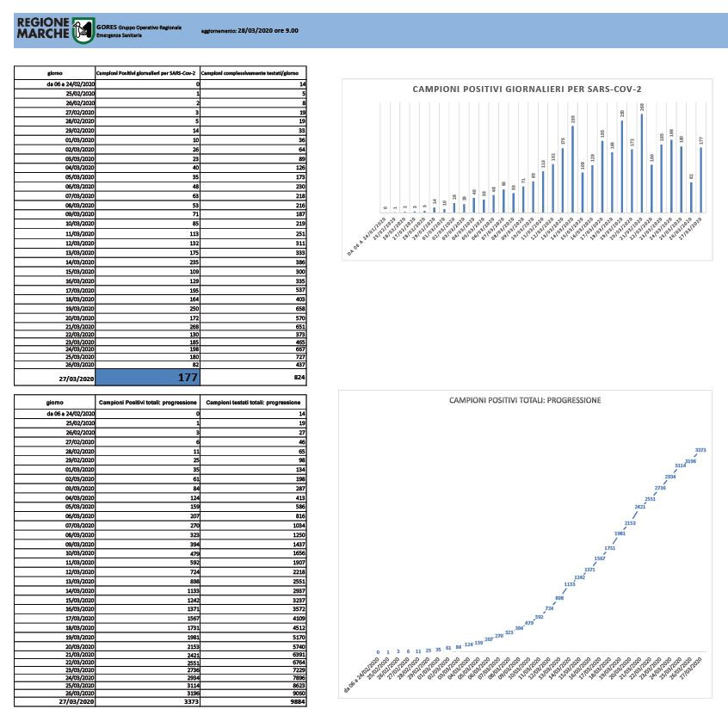The image size is (728, 715).
Task: Click the aggiornamento 28/03/2020 ore 9.00 text
Action: click(x=250, y=31)
